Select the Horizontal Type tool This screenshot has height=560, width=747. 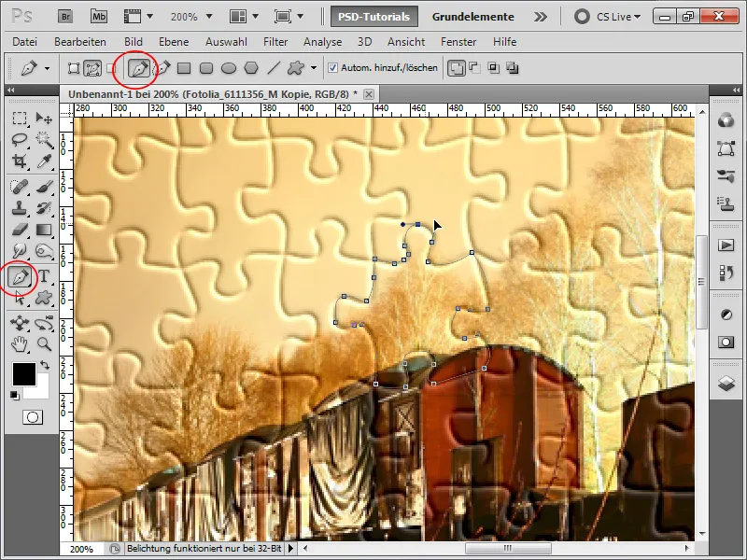coord(44,275)
